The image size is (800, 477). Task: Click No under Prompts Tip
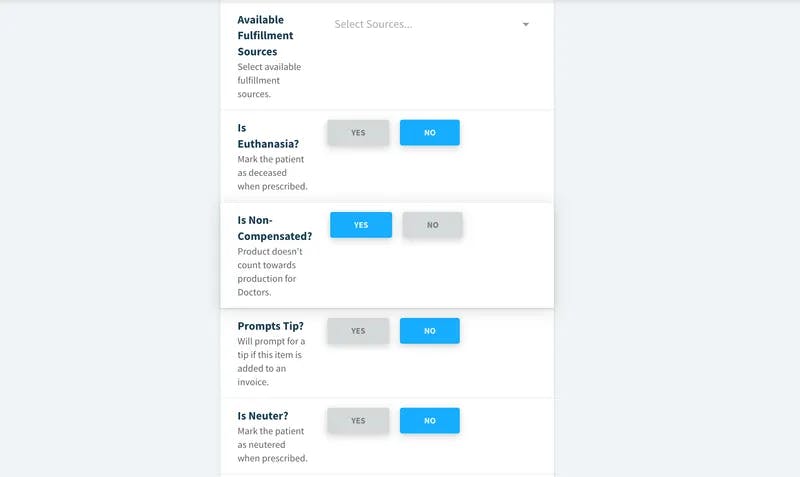point(430,331)
